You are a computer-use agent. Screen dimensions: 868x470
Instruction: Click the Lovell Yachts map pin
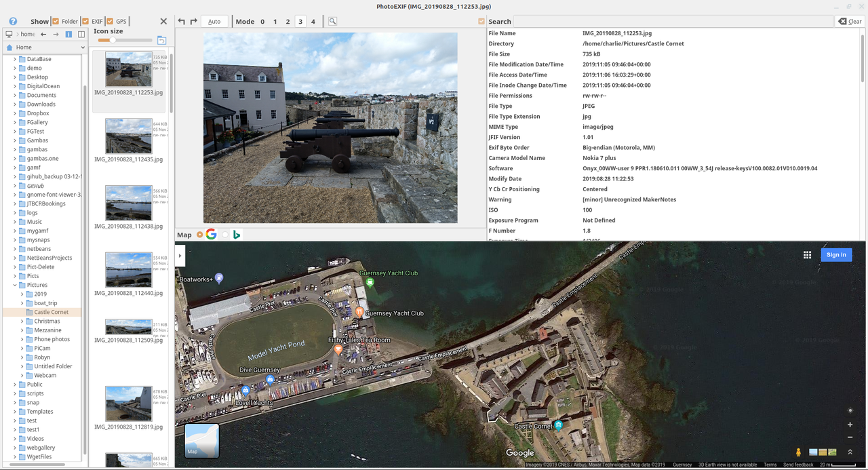pos(245,391)
